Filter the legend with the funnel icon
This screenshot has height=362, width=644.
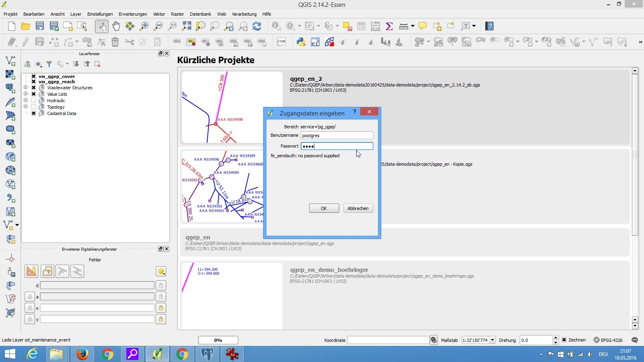click(49, 64)
